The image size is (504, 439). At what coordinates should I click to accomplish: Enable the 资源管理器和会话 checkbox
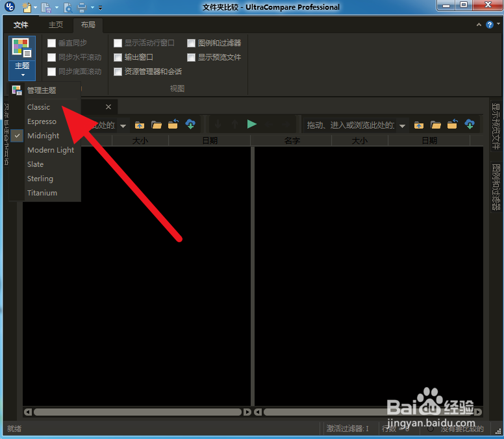(118, 71)
